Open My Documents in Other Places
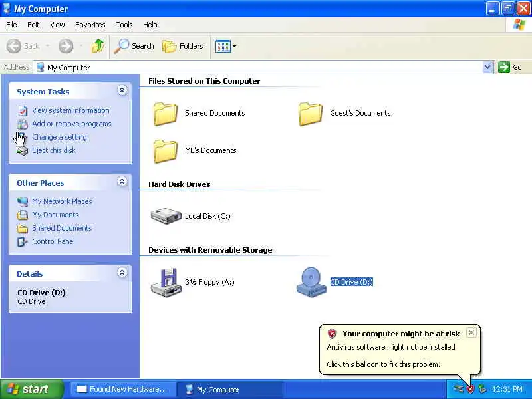This screenshot has width=532, height=399. coord(55,215)
